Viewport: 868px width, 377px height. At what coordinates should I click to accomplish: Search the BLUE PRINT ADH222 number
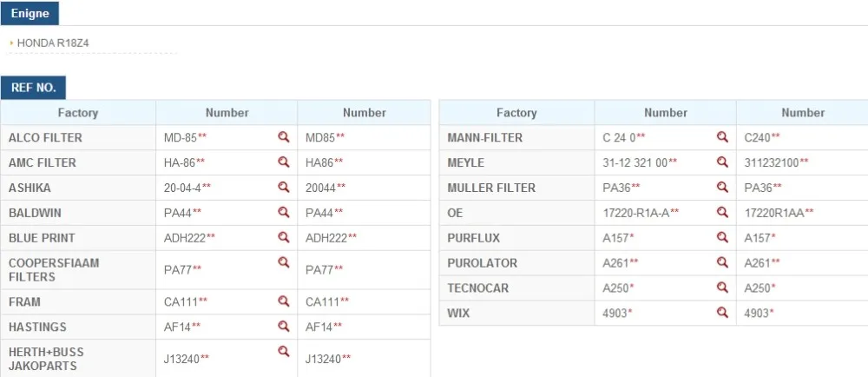pos(284,237)
